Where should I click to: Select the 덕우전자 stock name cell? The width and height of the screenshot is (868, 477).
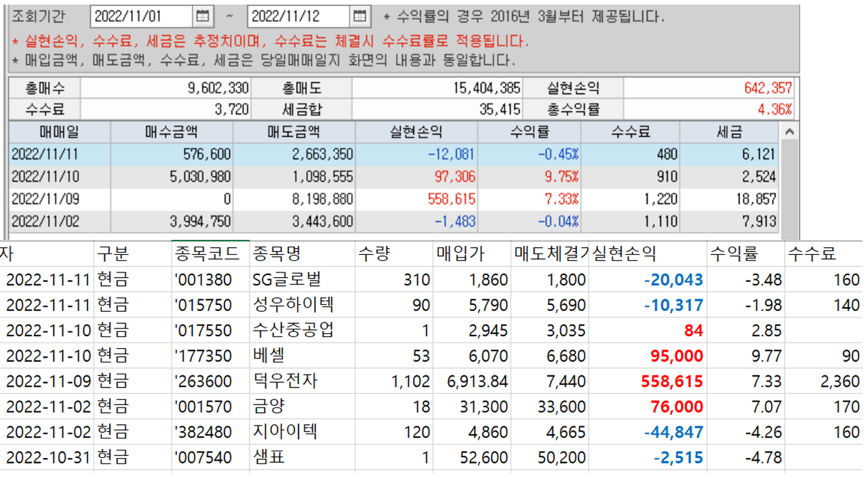302,381
